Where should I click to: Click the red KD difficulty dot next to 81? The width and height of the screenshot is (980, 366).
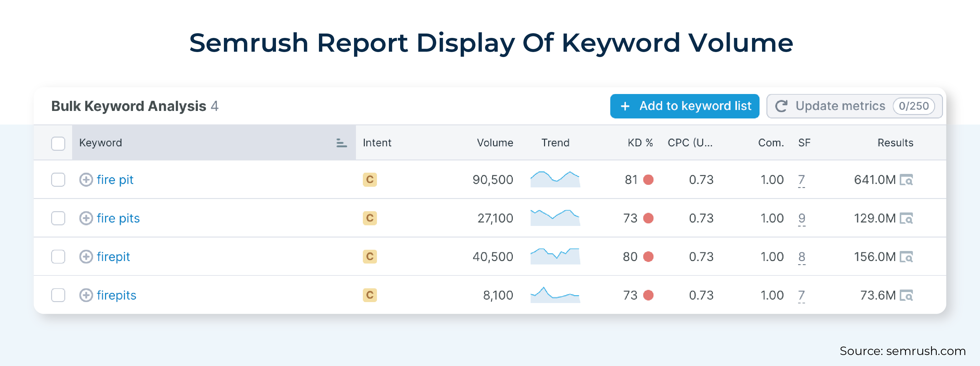click(648, 180)
